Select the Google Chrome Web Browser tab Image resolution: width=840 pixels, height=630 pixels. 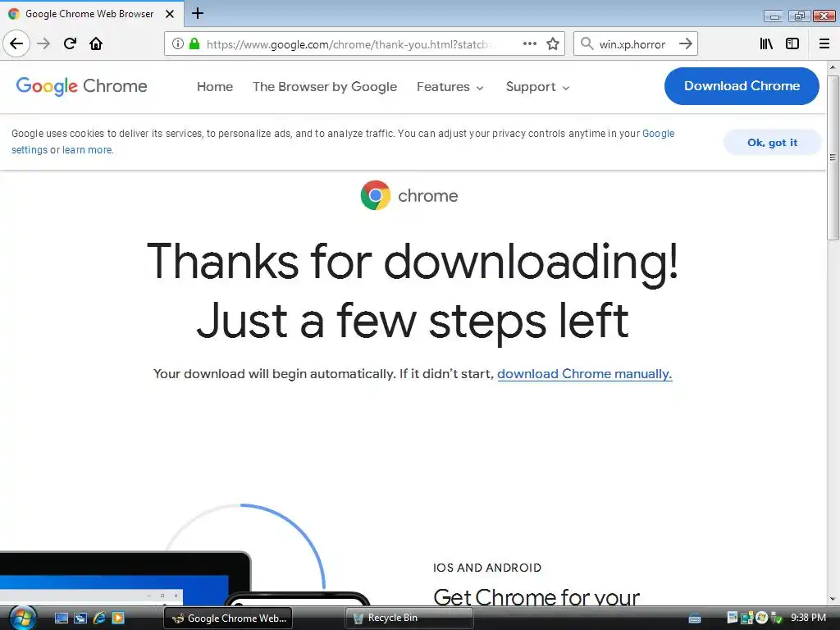pos(90,14)
